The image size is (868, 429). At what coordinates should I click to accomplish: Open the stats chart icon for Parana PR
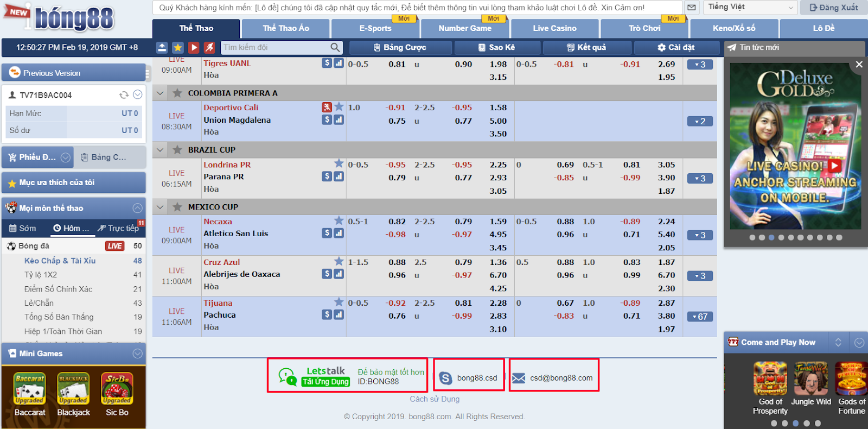point(339,176)
